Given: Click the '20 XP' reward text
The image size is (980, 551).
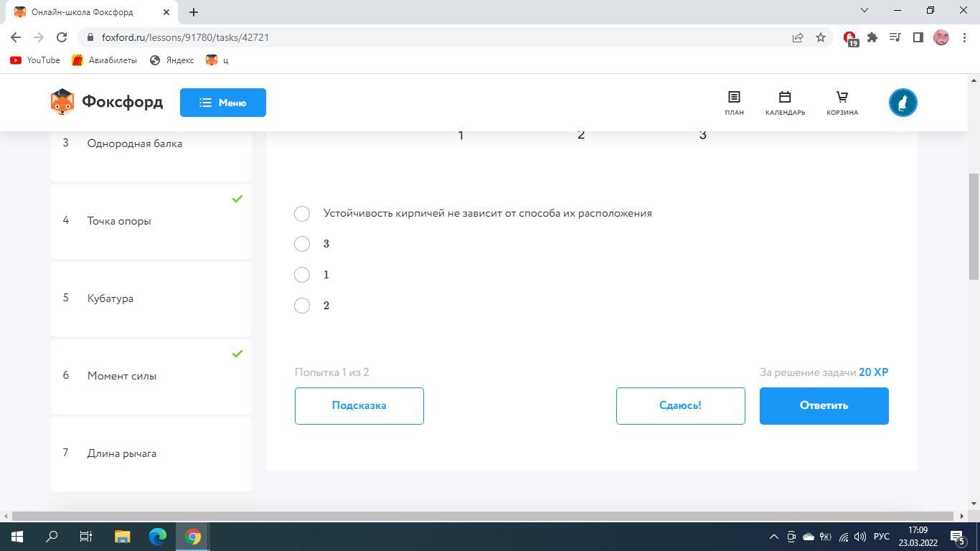Looking at the screenshot, I should coord(874,372).
